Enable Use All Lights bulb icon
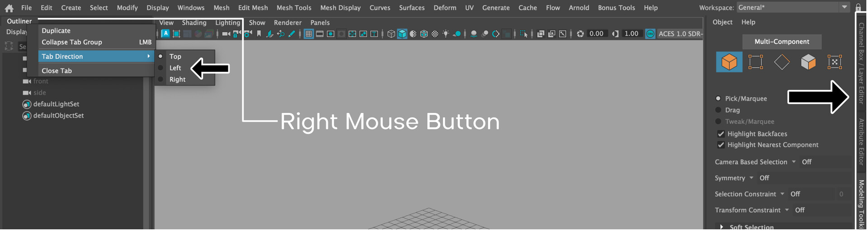Screen dimensions: 868x231 [x=446, y=34]
